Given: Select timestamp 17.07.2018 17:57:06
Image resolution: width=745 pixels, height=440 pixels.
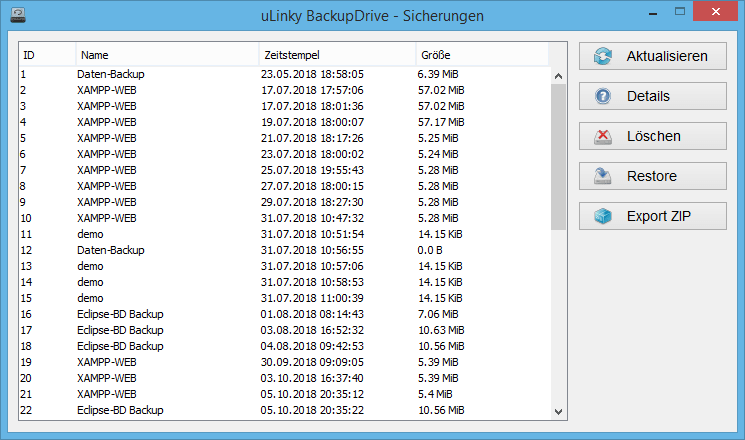Looking at the screenshot, I should [x=312, y=90].
